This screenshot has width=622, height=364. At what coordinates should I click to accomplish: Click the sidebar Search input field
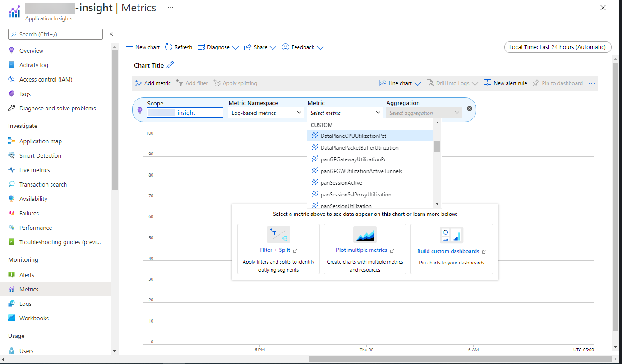pyautogui.click(x=55, y=34)
